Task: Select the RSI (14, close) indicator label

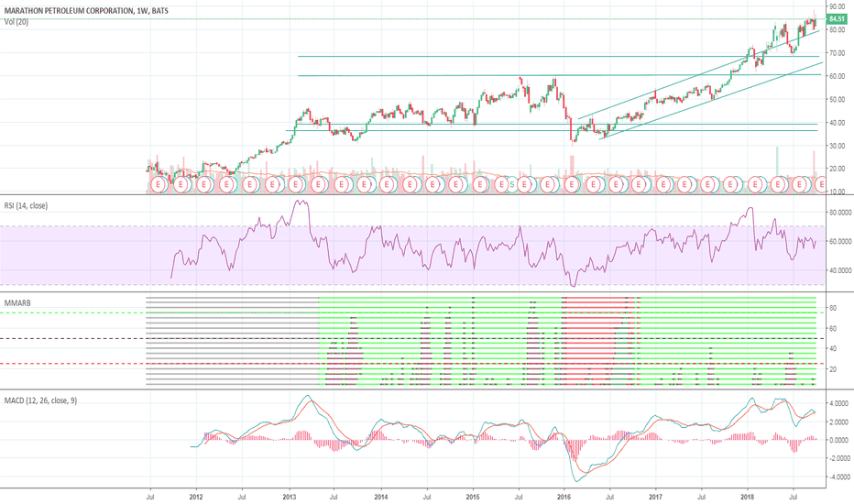Action: (26, 205)
